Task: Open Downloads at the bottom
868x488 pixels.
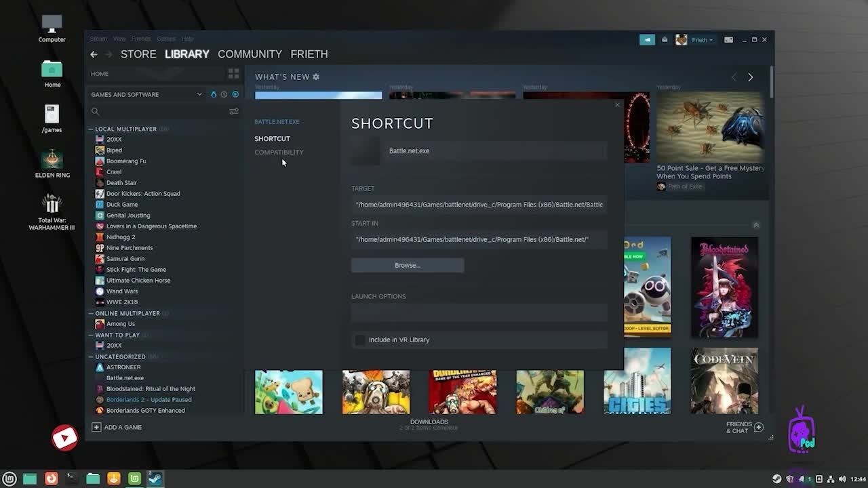Action: (x=429, y=424)
